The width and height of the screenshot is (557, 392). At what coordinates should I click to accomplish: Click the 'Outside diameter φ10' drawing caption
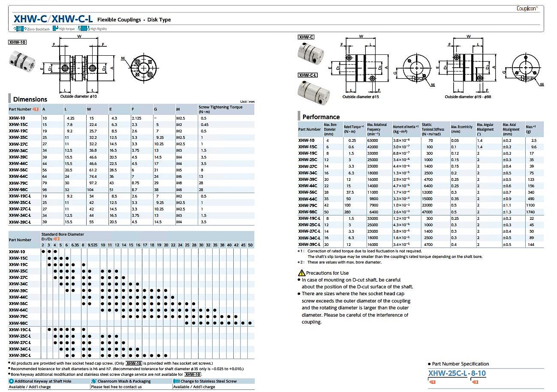pyautogui.click(x=78, y=96)
